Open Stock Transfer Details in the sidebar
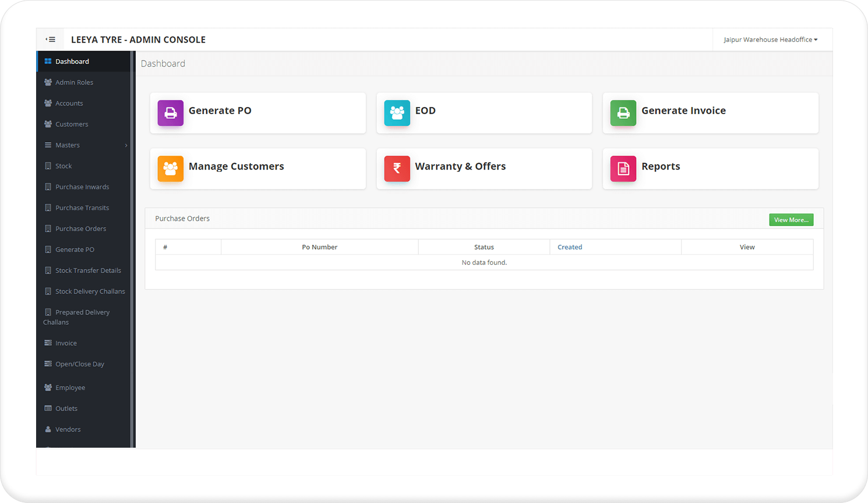 point(84,271)
